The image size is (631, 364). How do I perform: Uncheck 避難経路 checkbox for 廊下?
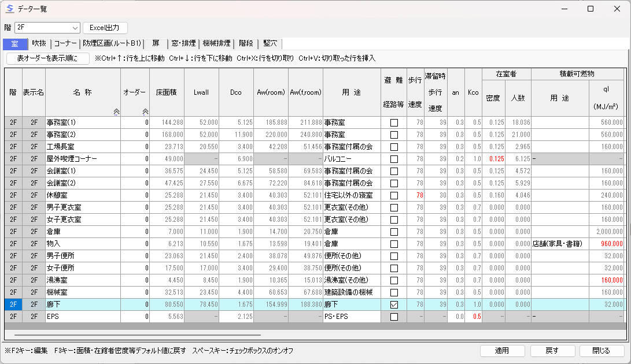pos(394,304)
